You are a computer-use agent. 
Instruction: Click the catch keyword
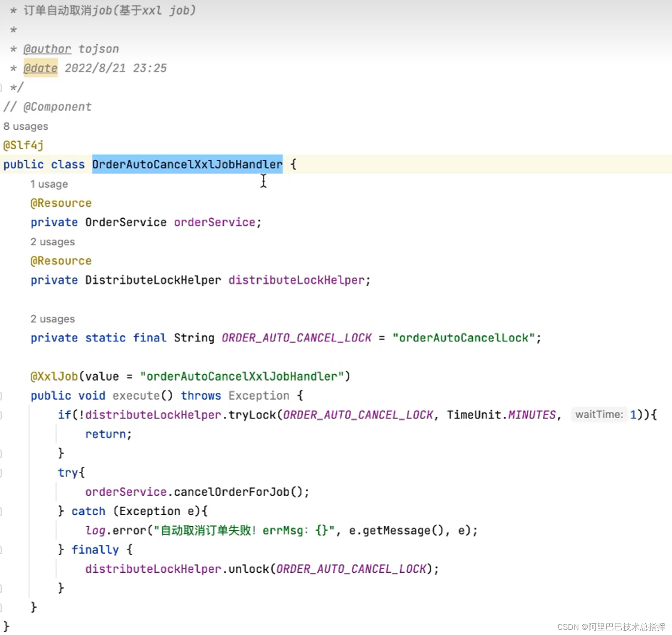(x=88, y=511)
